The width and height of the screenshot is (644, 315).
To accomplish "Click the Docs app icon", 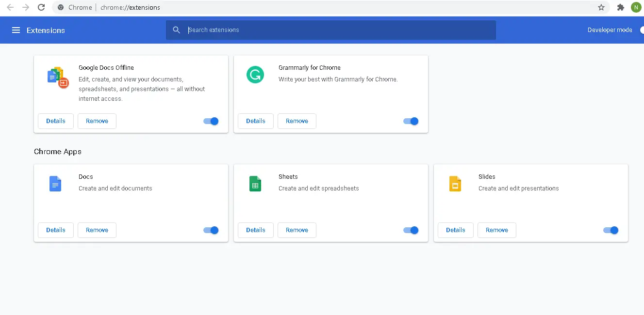I will pyautogui.click(x=55, y=184).
